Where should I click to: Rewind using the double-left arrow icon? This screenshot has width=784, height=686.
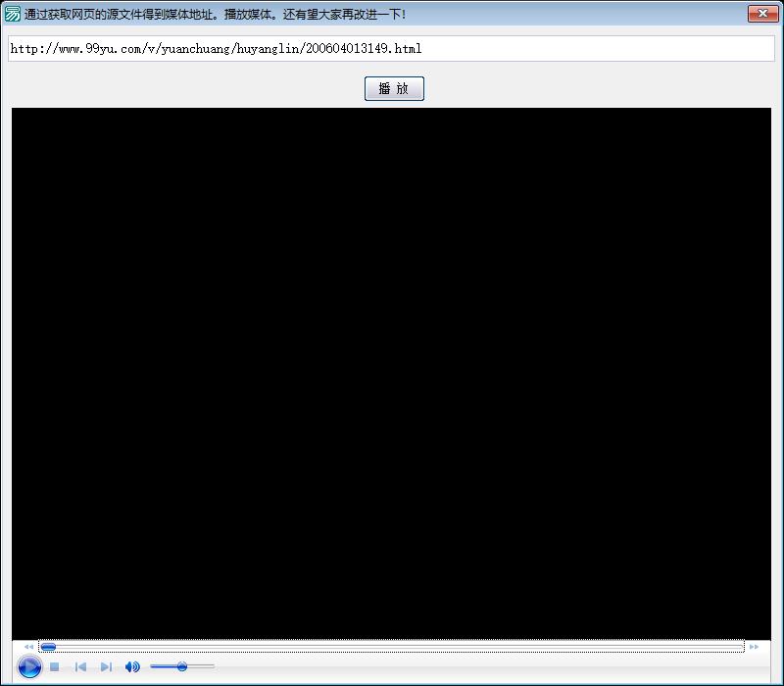28,647
